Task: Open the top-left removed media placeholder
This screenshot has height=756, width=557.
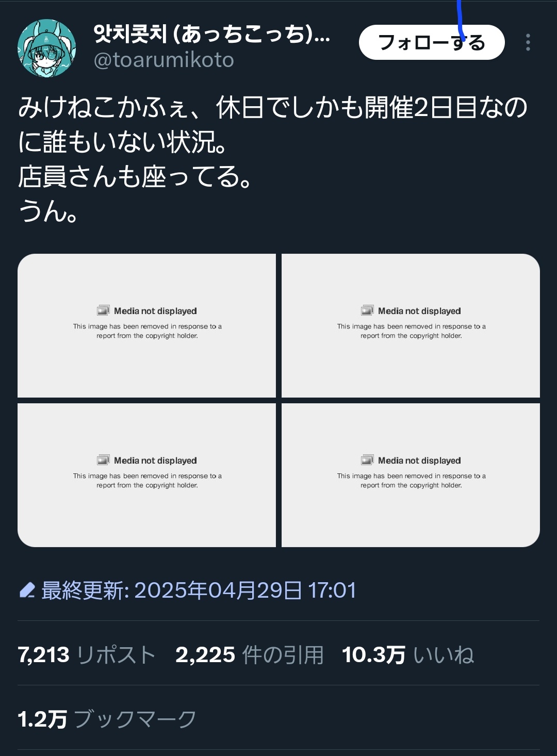Action: point(146,325)
